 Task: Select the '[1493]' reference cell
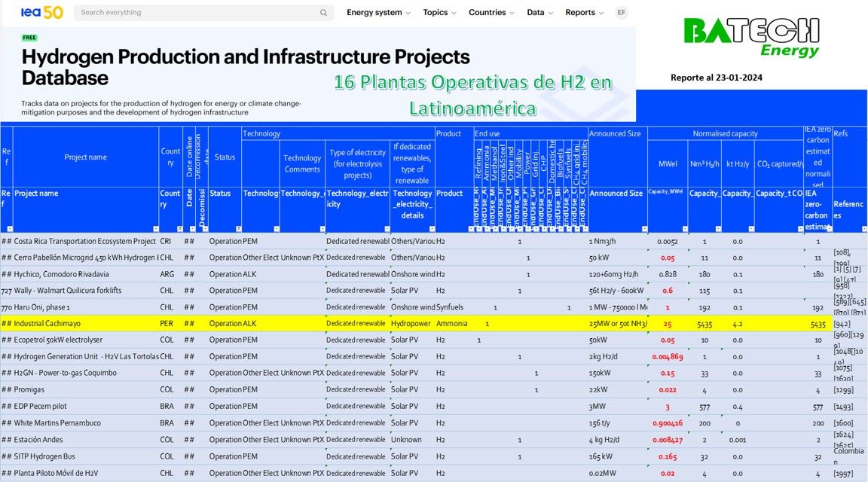coord(849,406)
